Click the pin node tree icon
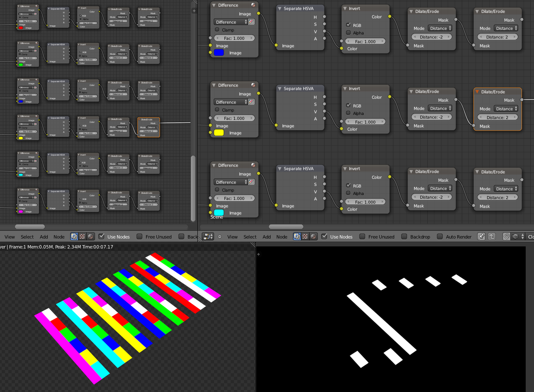The height and width of the screenshot is (392, 534). pyautogui.click(x=481, y=236)
